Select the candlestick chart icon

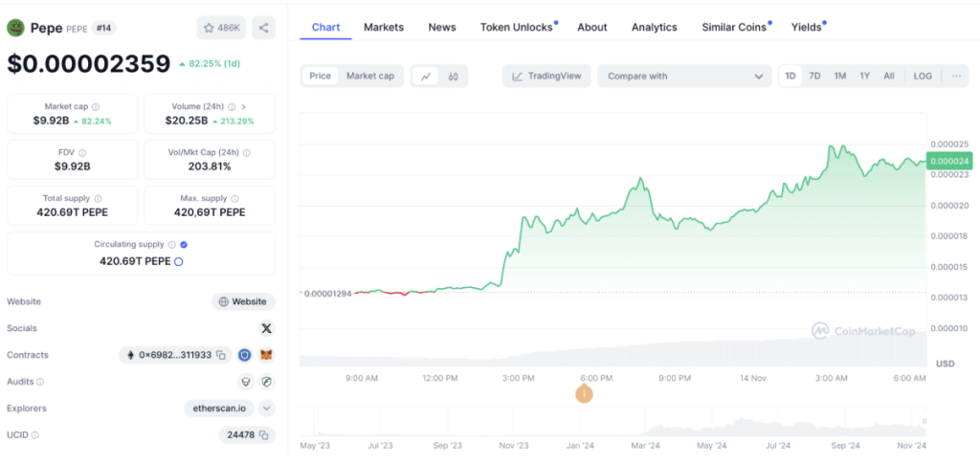tap(453, 77)
